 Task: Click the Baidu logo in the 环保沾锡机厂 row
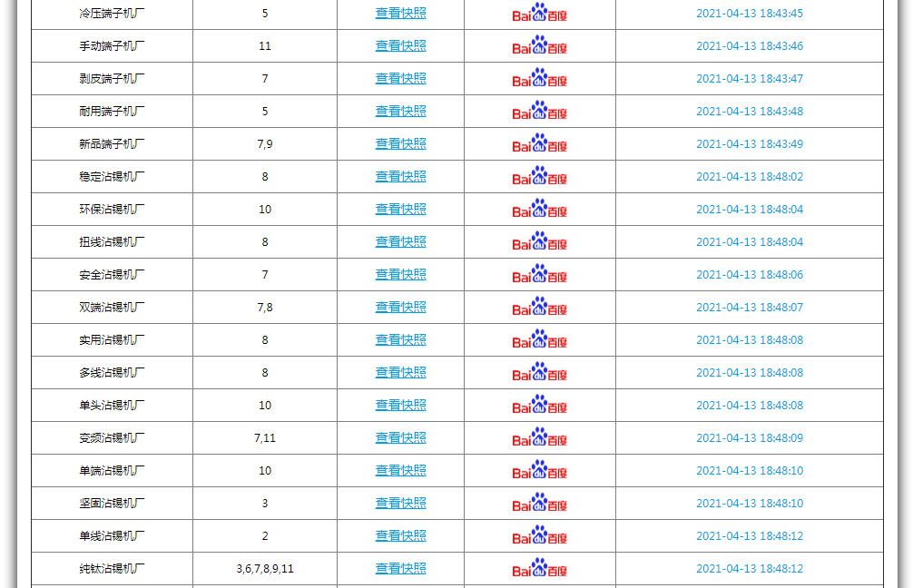click(540, 209)
